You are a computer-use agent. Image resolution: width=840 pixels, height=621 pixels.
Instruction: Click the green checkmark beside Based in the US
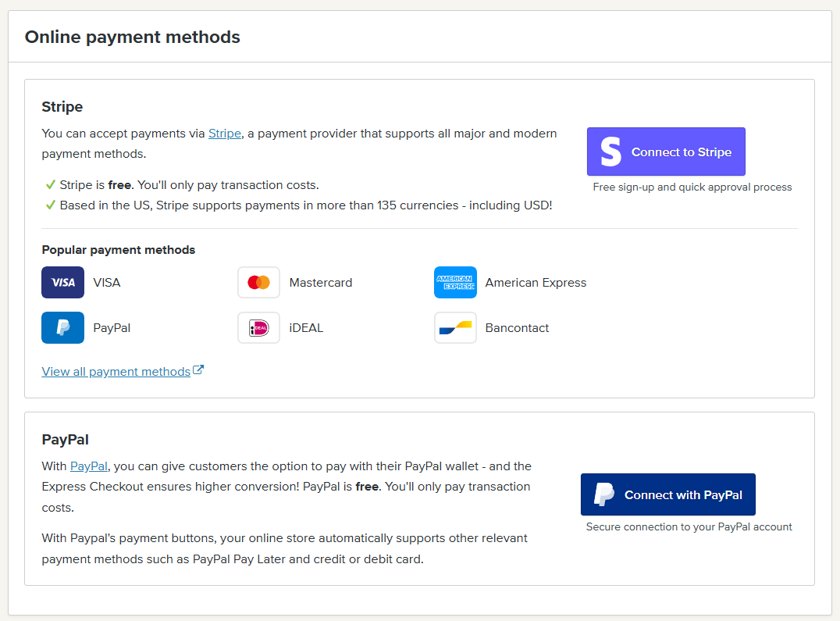click(51, 205)
